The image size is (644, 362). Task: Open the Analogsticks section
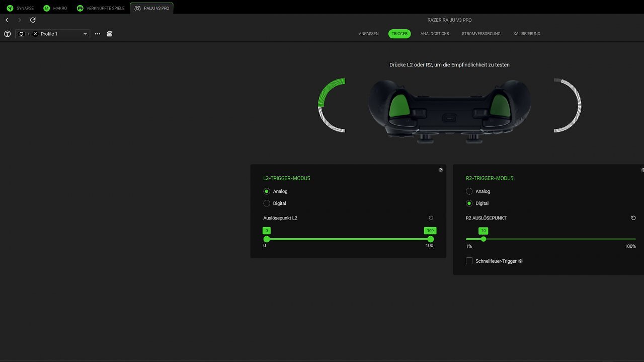(x=435, y=34)
